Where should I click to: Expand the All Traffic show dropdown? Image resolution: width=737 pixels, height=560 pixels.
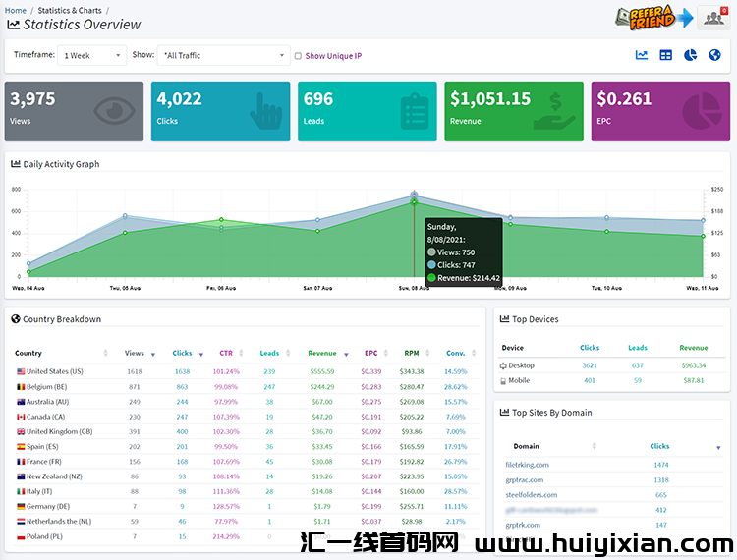click(x=224, y=55)
